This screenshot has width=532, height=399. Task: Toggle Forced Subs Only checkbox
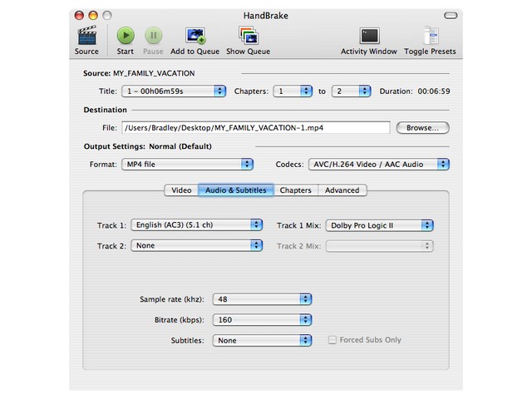click(x=332, y=340)
